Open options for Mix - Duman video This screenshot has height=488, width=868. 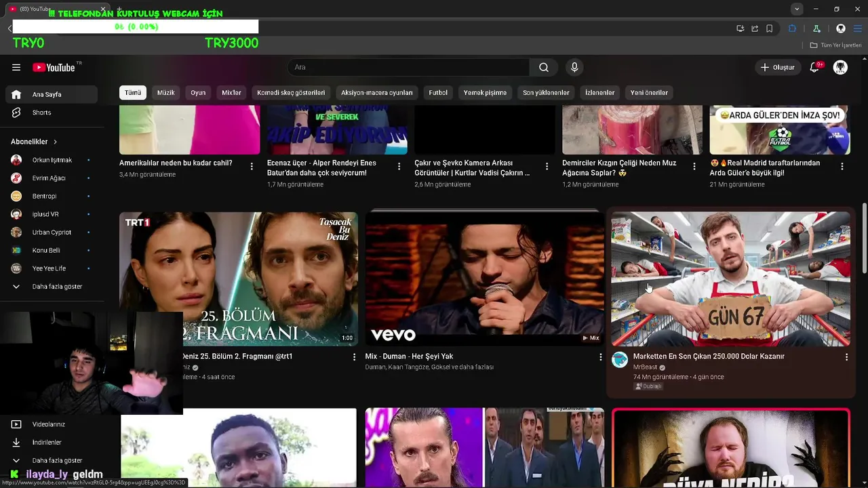pyautogui.click(x=600, y=357)
